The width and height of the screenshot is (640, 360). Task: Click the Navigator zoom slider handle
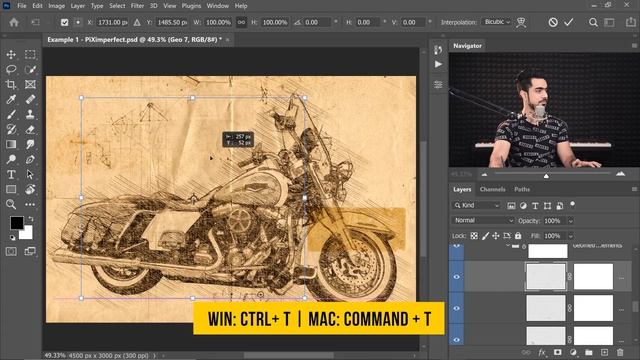click(546, 176)
